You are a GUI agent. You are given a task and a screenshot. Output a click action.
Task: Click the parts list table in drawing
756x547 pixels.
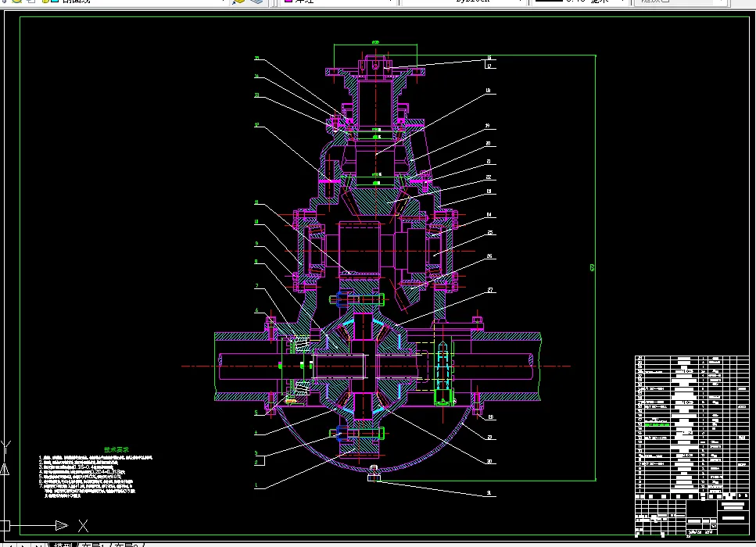pyautogui.click(x=692, y=427)
